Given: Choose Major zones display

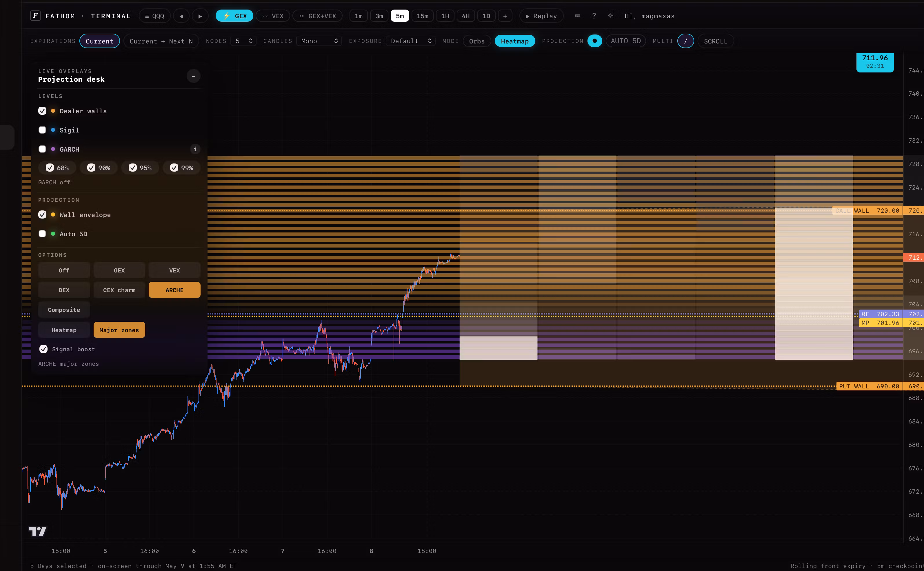Looking at the screenshot, I should [x=119, y=330].
